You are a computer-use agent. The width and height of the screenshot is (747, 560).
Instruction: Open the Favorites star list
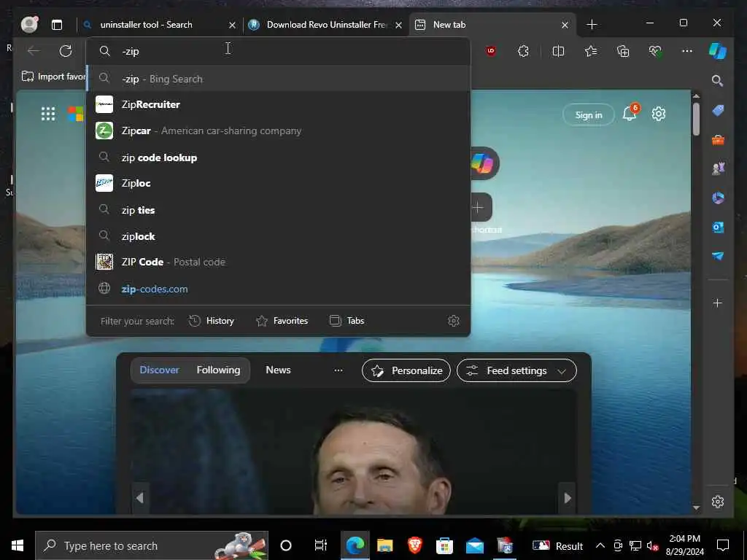pos(591,51)
